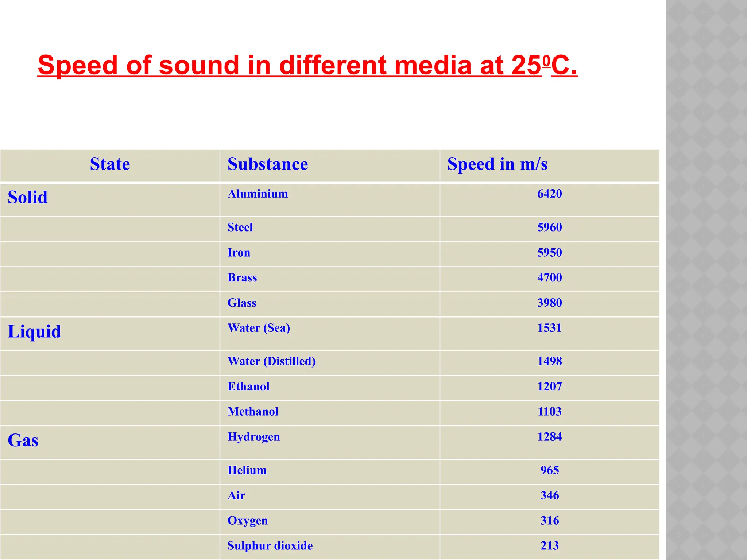Select the speed value 1284

(x=549, y=437)
